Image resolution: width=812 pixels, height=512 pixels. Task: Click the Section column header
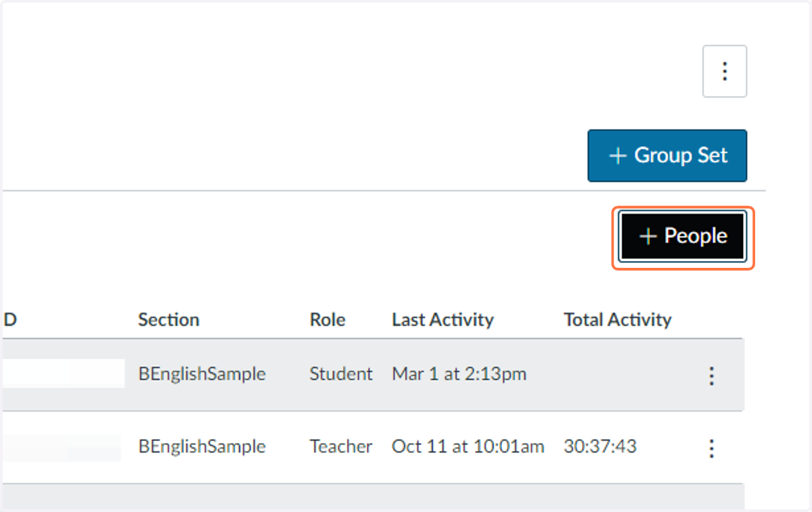[x=168, y=320]
